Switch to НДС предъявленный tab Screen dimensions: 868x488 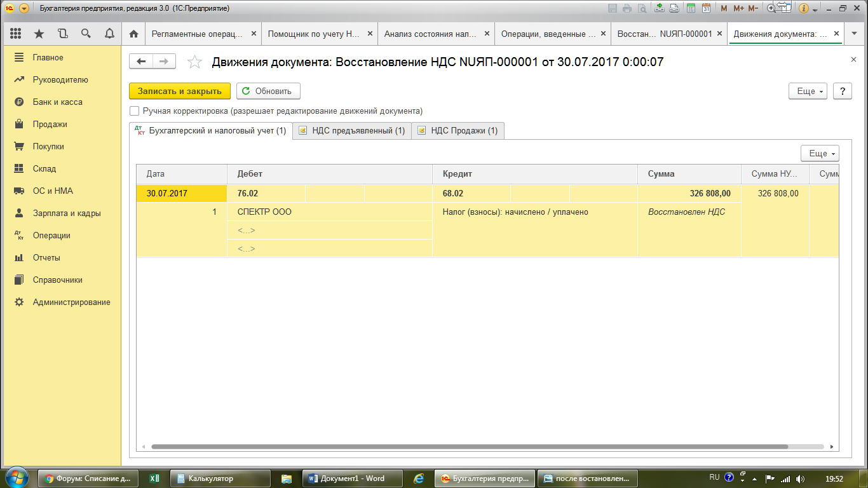(352, 131)
